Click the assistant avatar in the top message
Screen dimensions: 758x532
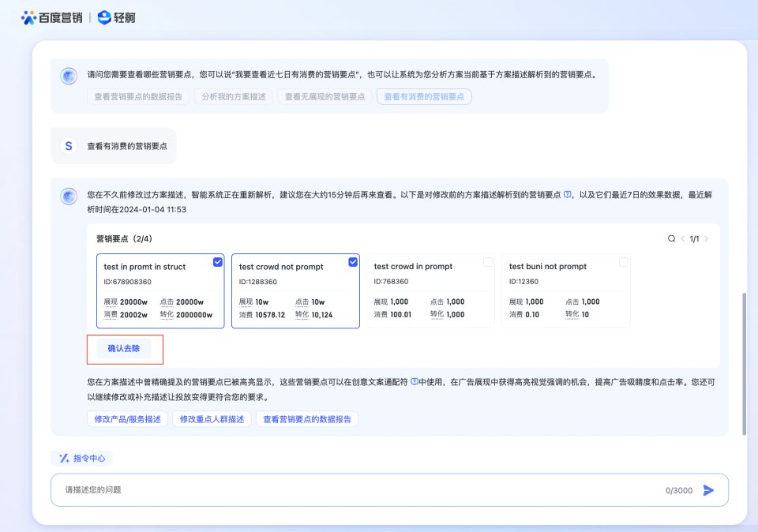click(69, 76)
